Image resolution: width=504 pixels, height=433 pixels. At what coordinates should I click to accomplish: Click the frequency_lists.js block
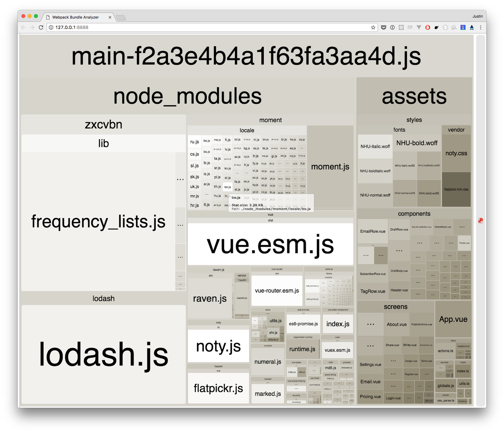pos(98,222)
